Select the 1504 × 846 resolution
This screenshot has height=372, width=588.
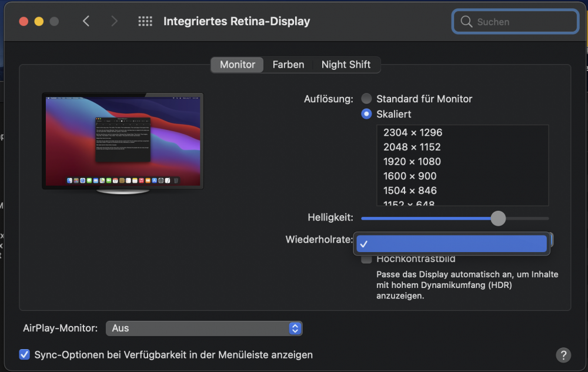pos(462,190)
